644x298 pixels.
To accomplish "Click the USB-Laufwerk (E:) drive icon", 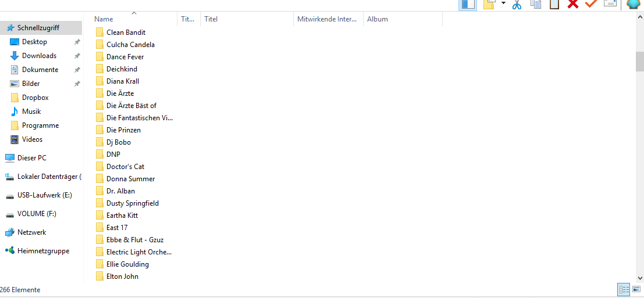I will click(10, 196).
